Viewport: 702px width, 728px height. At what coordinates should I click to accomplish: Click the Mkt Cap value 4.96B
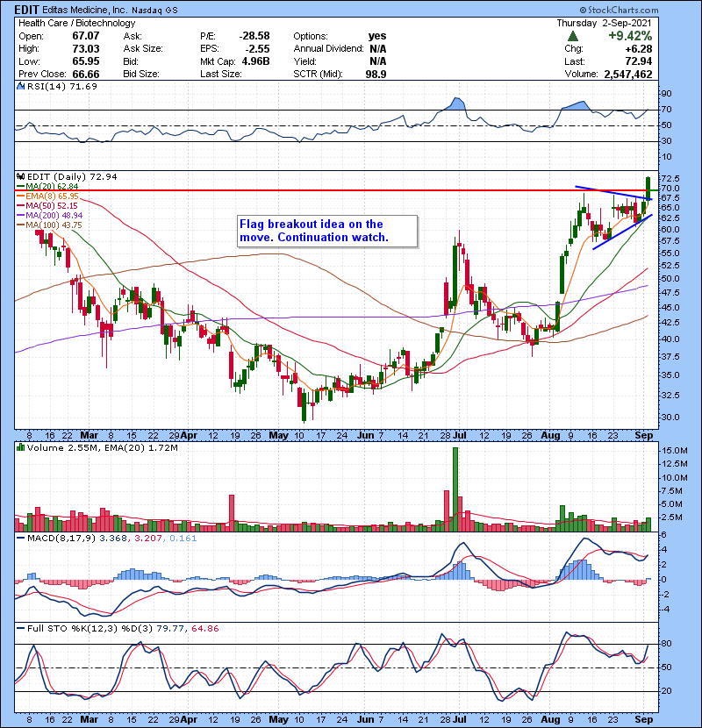click(x=255, y=61)
